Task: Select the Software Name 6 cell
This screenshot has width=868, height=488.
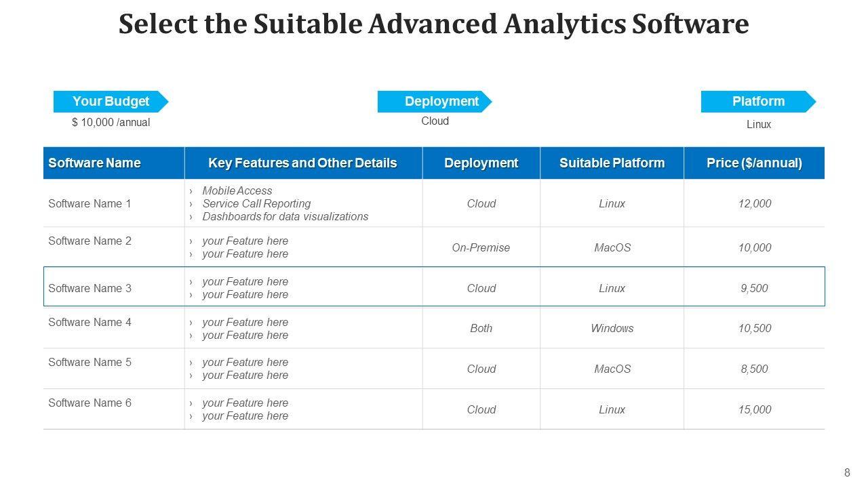Action: [x=90, y=403]
